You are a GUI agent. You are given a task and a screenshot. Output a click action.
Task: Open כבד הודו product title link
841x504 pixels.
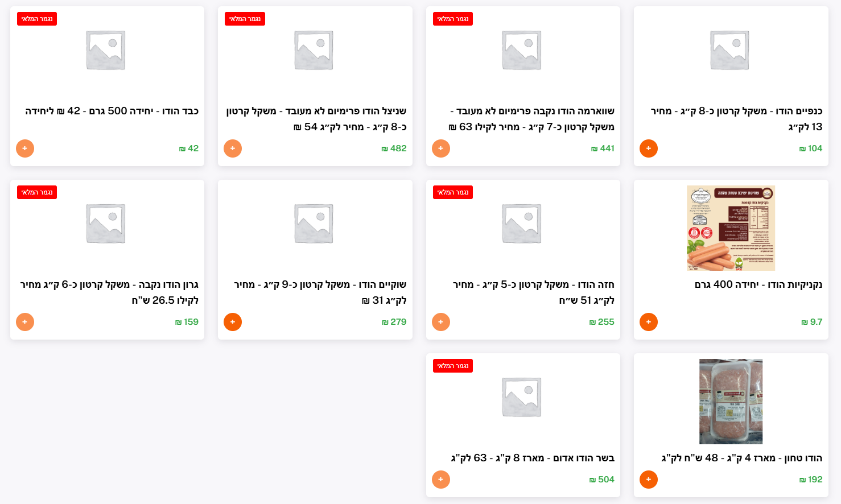(x=112, y=111)
